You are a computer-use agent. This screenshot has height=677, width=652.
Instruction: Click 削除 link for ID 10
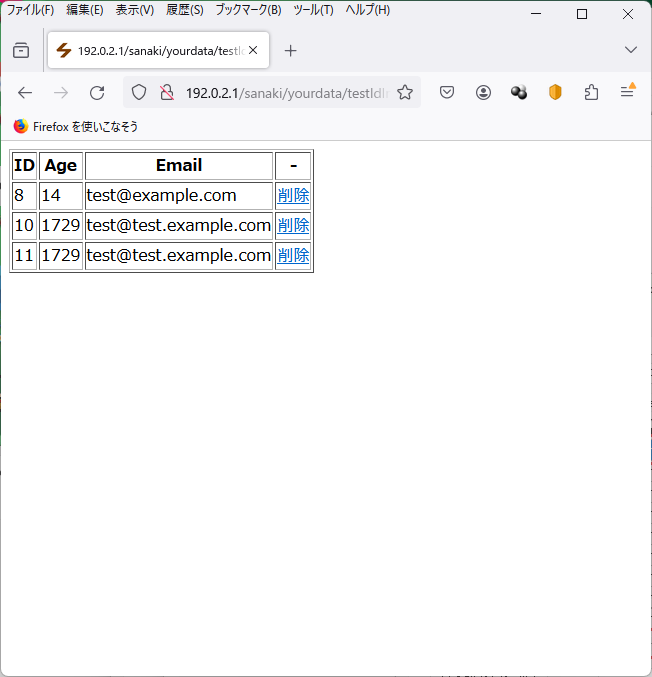293,225
